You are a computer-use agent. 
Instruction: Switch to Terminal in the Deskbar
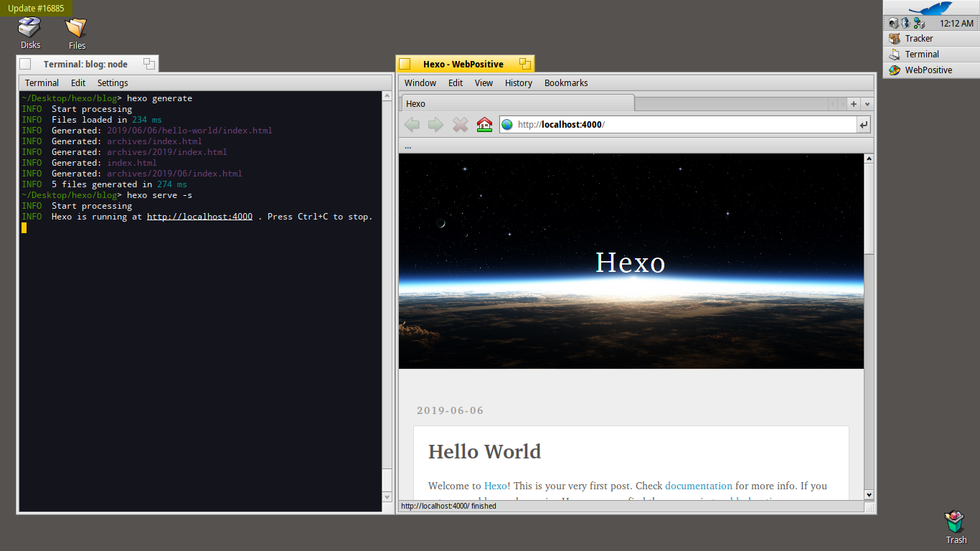[x=930, y=55]
